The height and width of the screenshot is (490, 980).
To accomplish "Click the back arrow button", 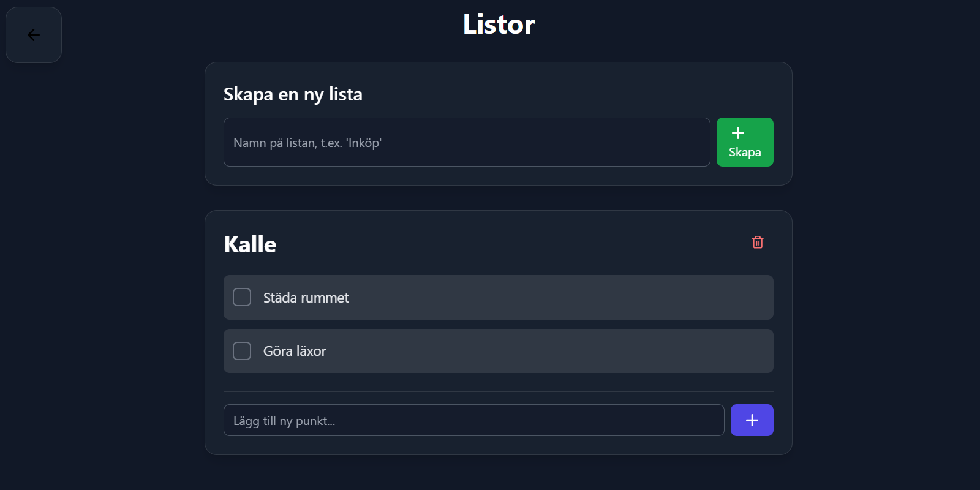I will tap(34, 35).
